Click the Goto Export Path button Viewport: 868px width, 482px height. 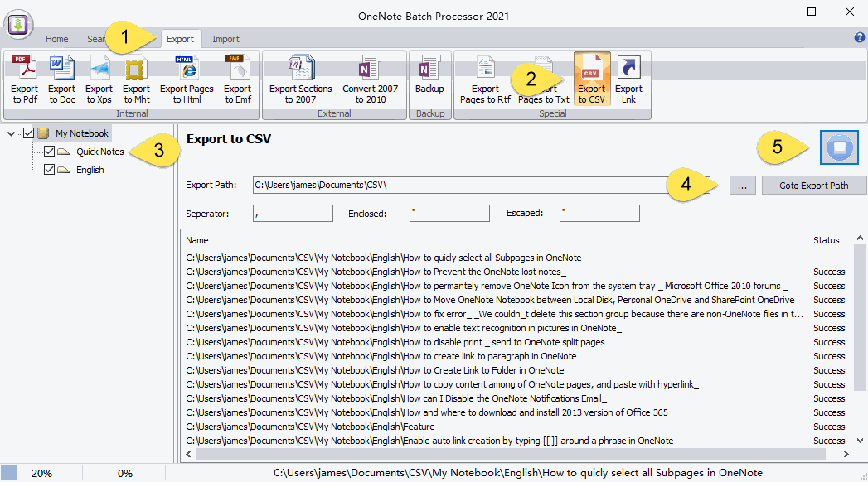(813, 185)
